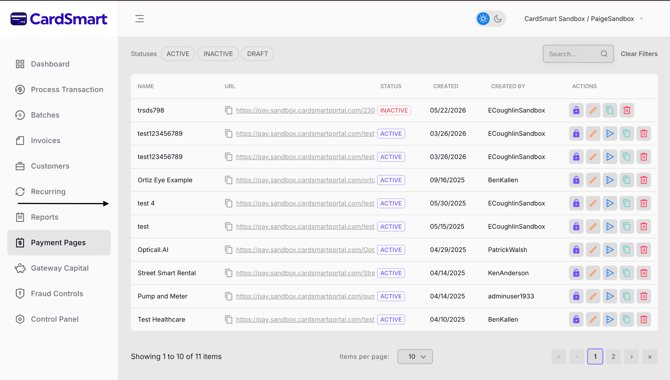Copy URL icon for Street Smart Rental
The width and height of the screenshot is (670, 380).
(x=229, y=273)
